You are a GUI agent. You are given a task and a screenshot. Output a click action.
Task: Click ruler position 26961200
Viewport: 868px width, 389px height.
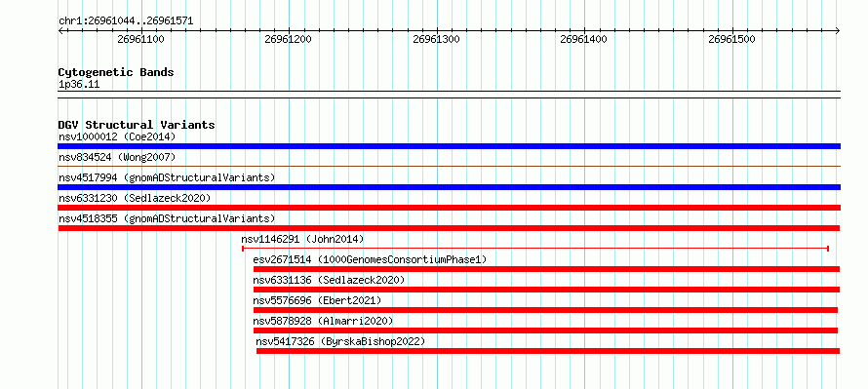(x=288, y=39)
